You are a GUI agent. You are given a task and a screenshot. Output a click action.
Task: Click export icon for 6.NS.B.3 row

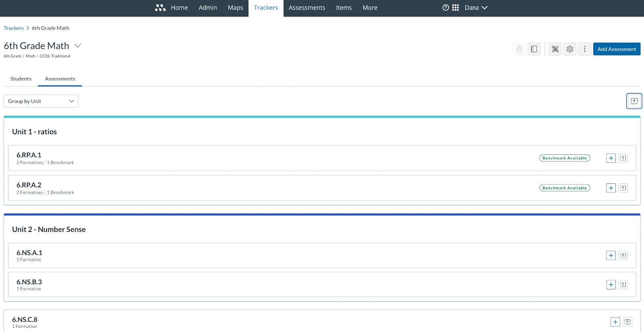[623, 285]
